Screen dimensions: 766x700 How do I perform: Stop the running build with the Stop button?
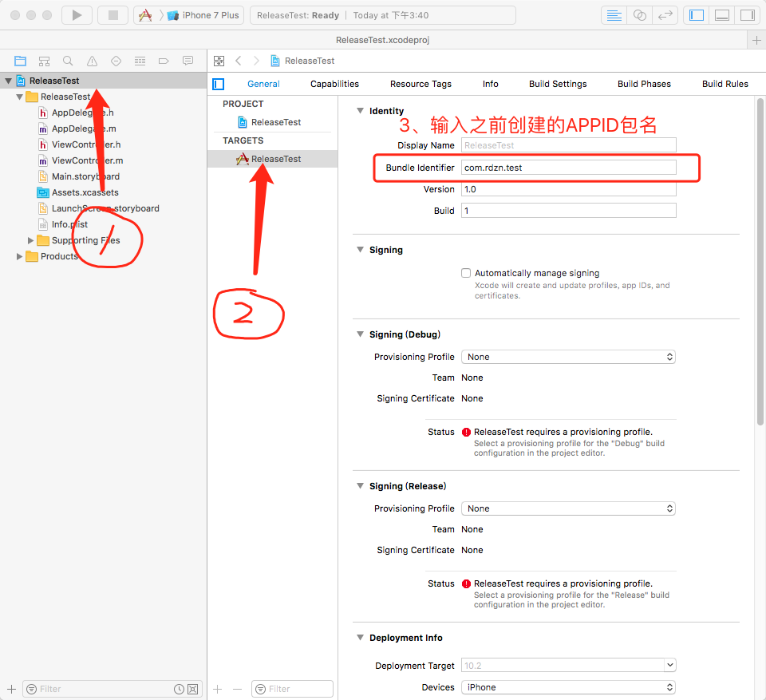click(113, 15)
